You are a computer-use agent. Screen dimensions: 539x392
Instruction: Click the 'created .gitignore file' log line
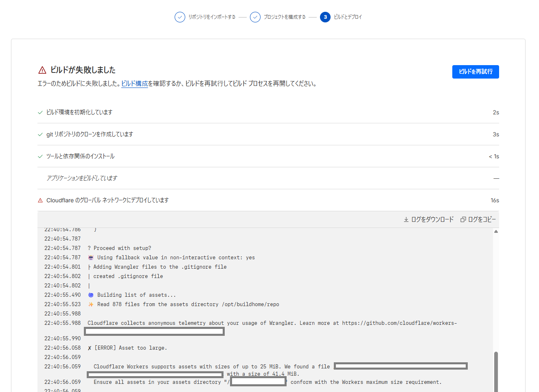tap(125, 276)
